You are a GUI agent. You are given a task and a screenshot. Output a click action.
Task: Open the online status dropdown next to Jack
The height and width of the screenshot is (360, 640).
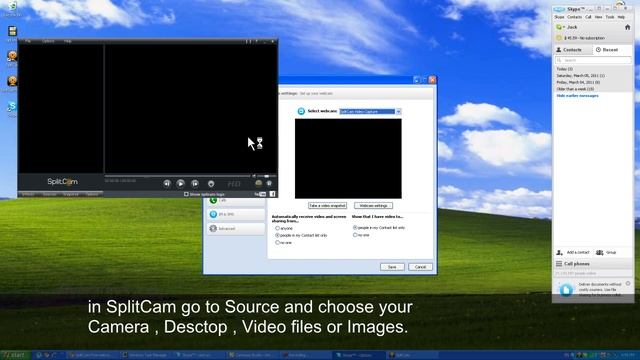pyautogui.click(x=560, y=27)
